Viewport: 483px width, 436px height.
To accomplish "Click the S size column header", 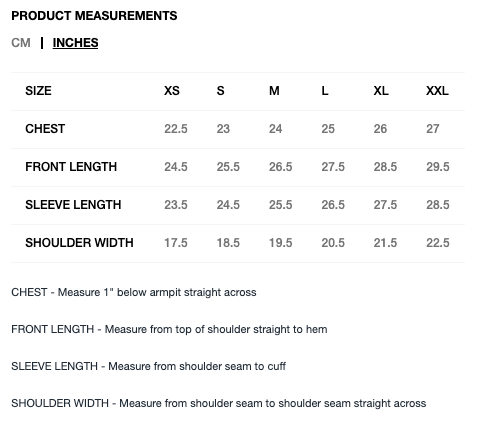I will pos(220,91).
